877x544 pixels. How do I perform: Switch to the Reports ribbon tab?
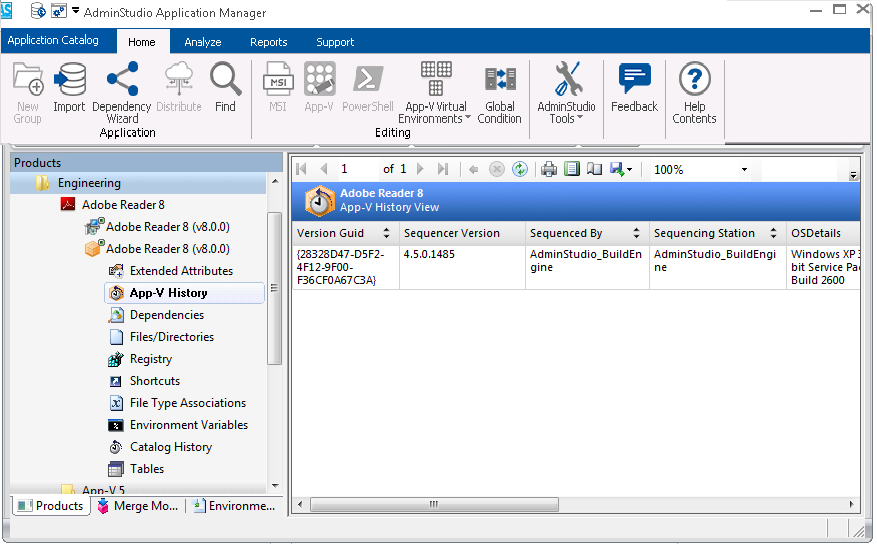(268, 42)
